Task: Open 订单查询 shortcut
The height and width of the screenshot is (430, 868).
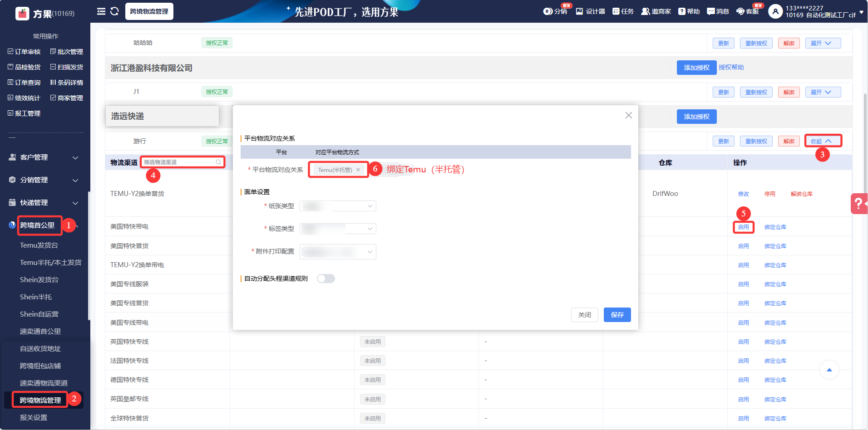Action: 24,83
